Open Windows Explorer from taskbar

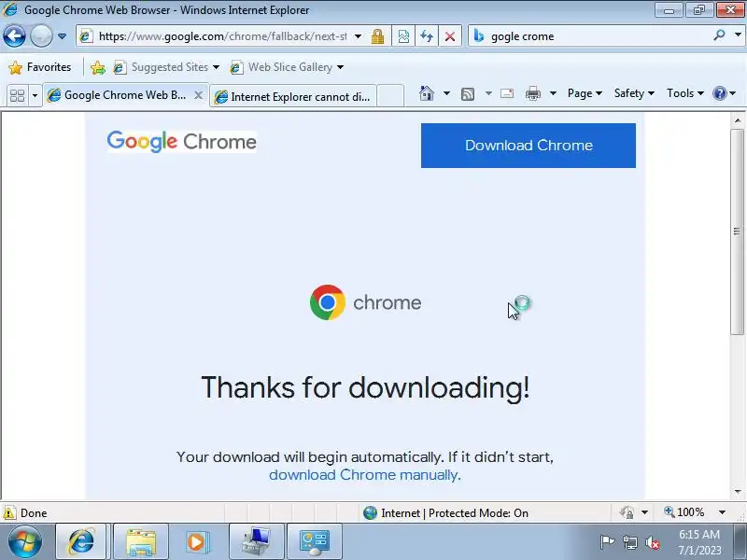click(x=141, y=541)
